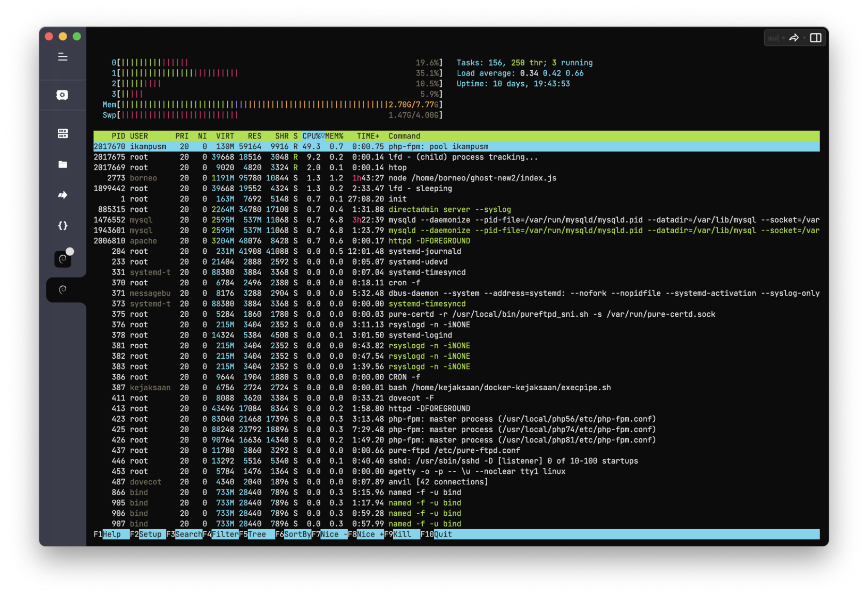Open the SFTP folder icon
The image size is (868, 598).
coord(63,164)
